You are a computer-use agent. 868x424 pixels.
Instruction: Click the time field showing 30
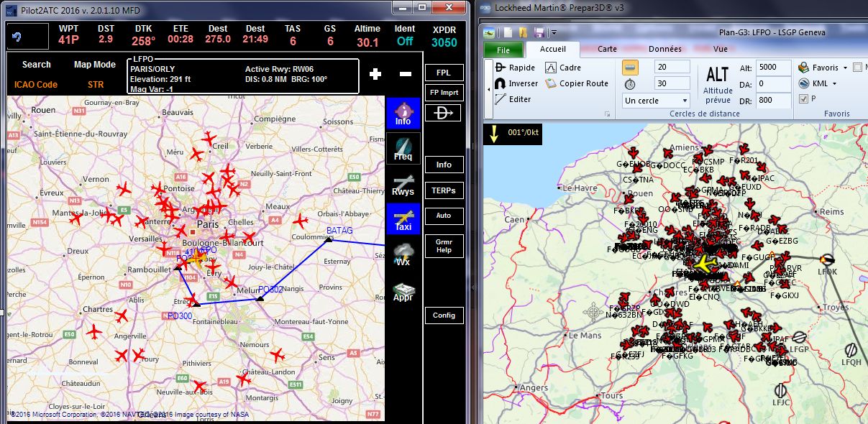point(672,83)
